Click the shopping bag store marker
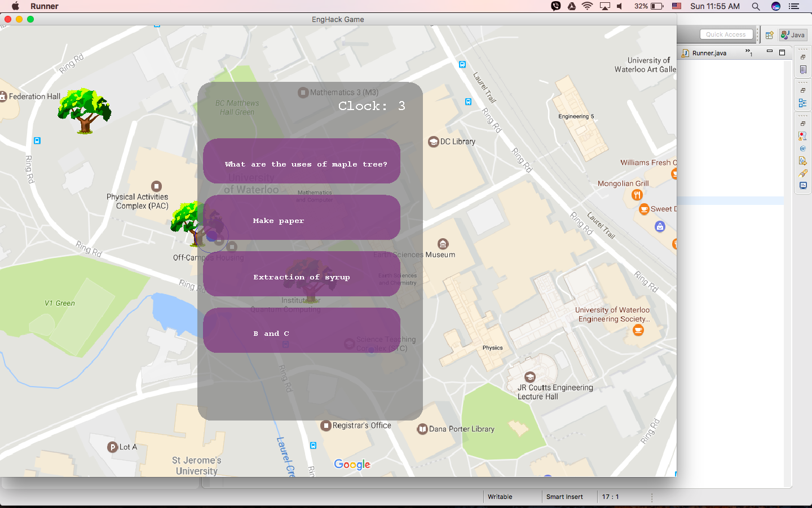This screenshot has height=508, width=812. [660, 226]
